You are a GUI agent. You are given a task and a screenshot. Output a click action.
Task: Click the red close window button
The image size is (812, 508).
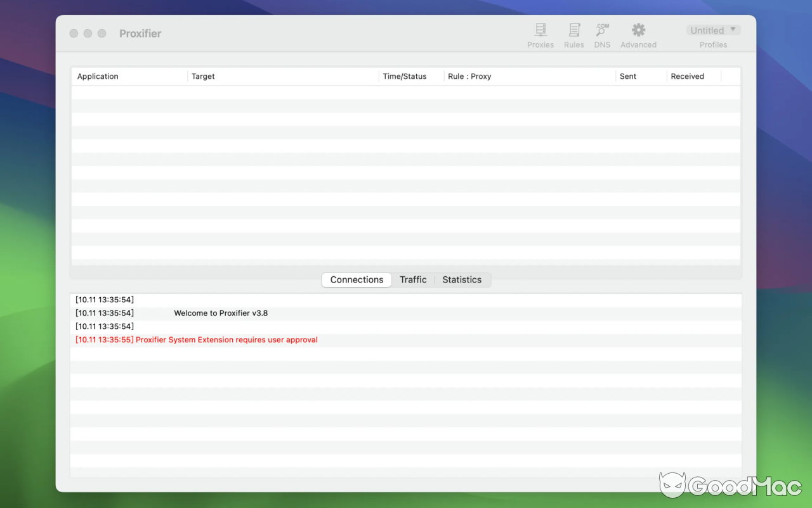click(74, 33)
